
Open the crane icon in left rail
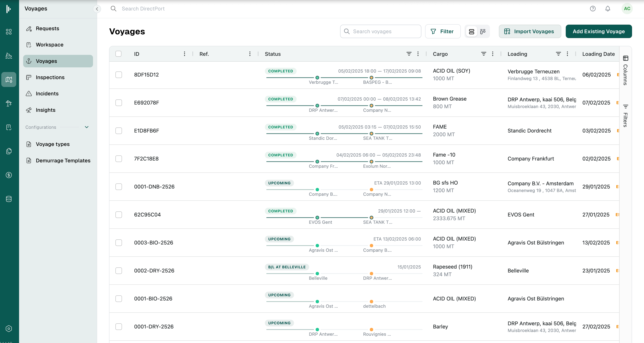point(9,103)
